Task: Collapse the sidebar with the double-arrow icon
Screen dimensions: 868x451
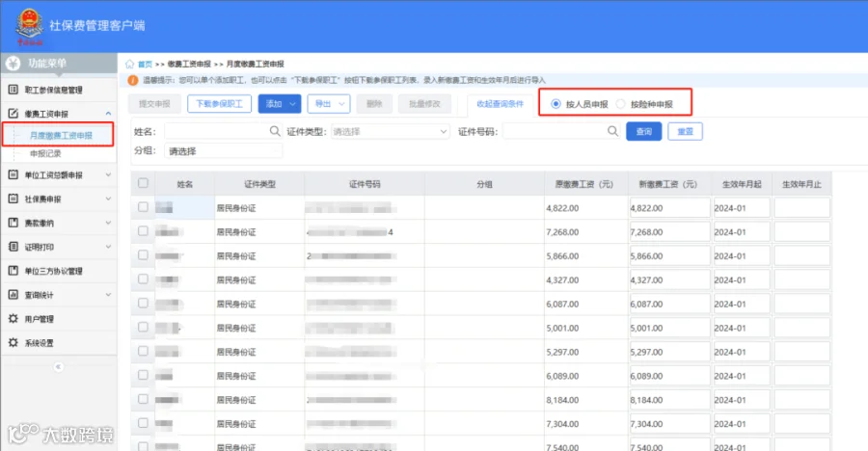Action: click(59, 367)
